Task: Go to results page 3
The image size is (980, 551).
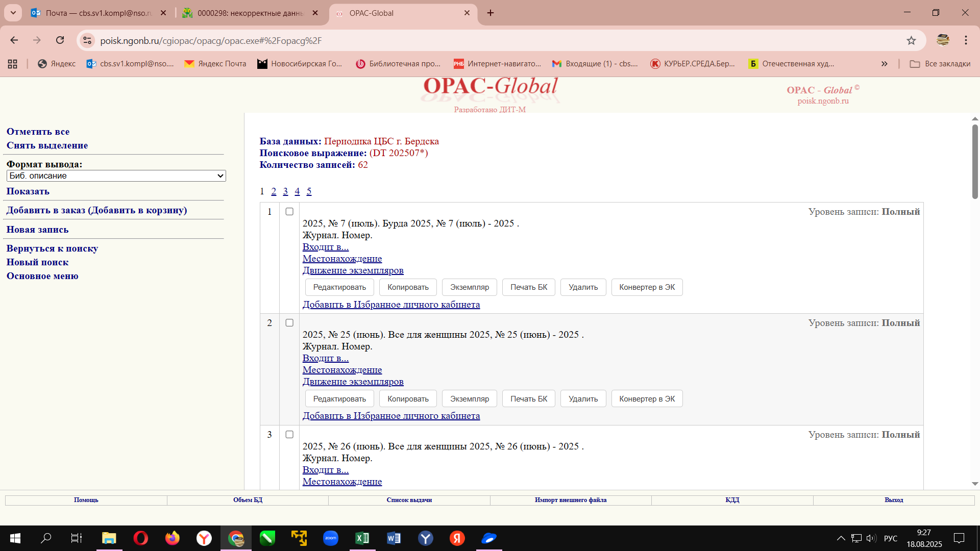Action: (x=285, y=191)
